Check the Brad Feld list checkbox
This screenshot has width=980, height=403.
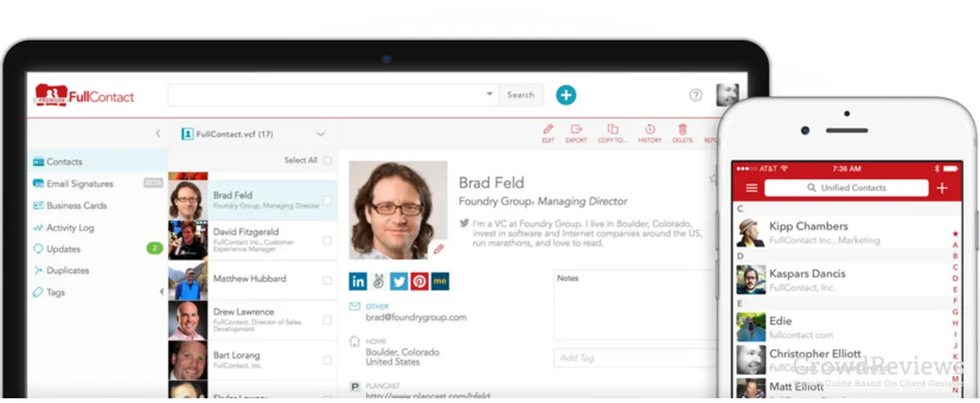[x=327, y=200]
